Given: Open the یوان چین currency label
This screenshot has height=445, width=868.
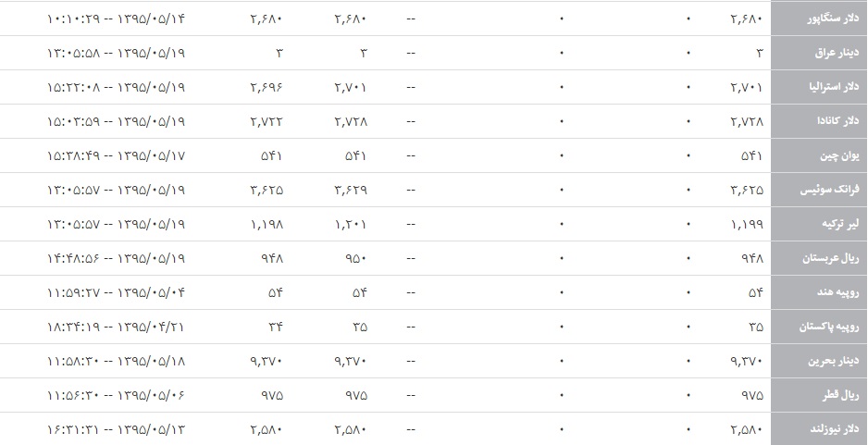Looking at the screenshot, I should coord(839,155).
